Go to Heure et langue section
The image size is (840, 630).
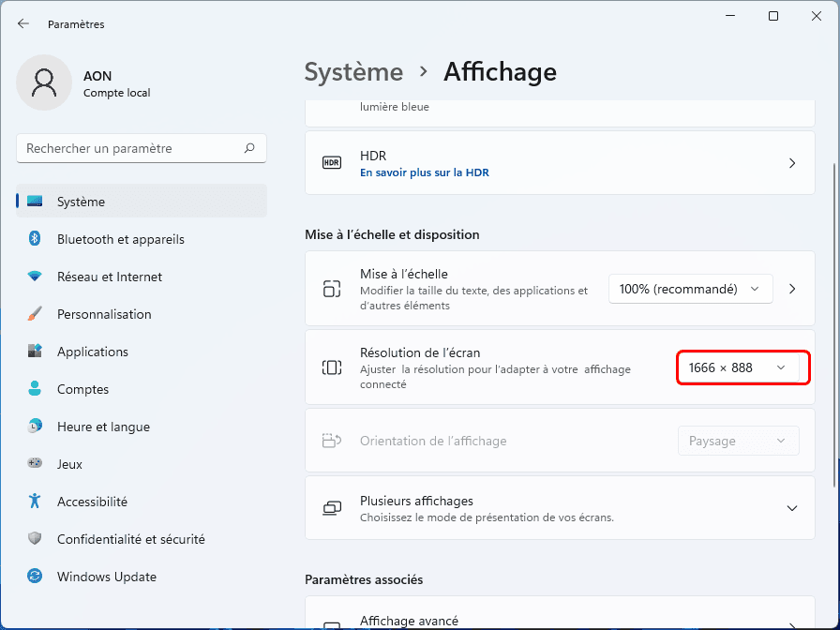[x=103, y=427]
